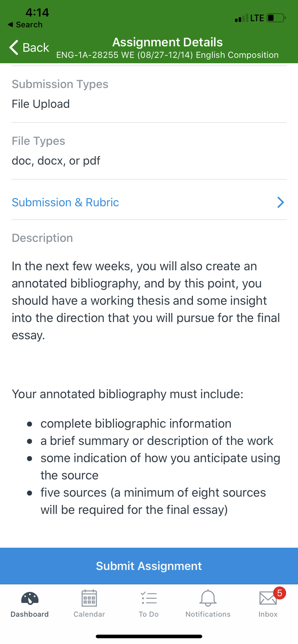The width and height of the screenshot is (298, 644).
Task: Tap the home indicator bar
Action: (x=149, y=636)
